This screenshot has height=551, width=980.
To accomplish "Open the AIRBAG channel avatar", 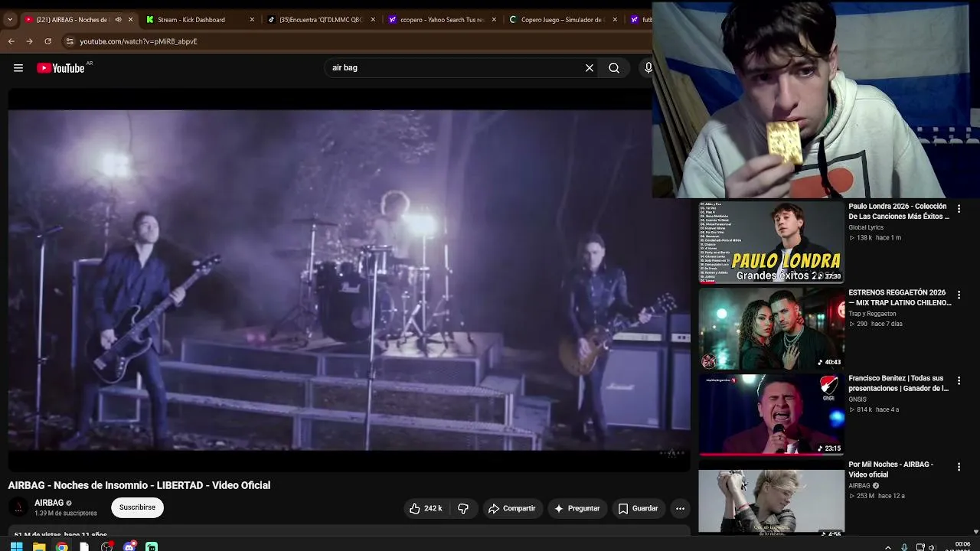I will tap(18, 507).
